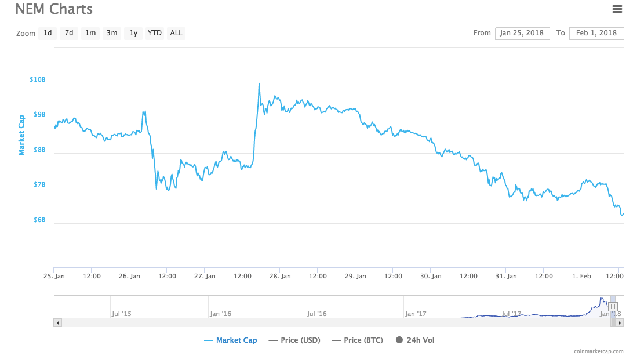
Task: Choose the YTD zoom option
Action: 155,33
